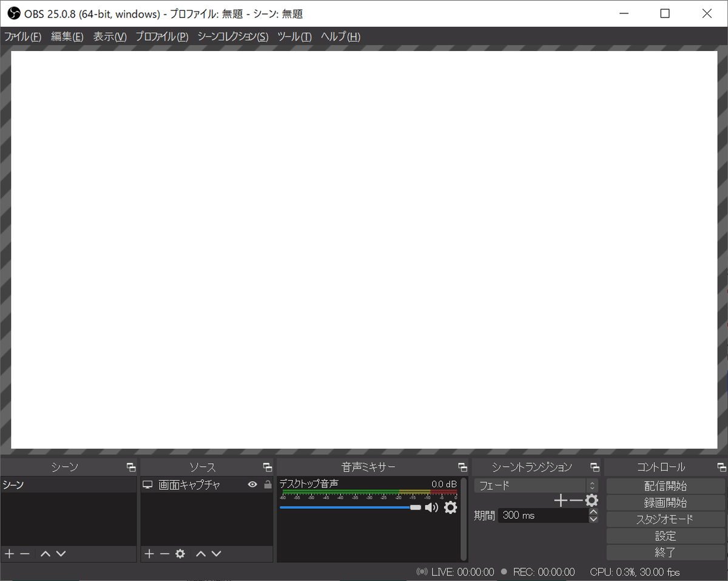728x581 pixels.
Task: Click the CPU: 0.3%, 30.00 fps status
Action: 635,572
